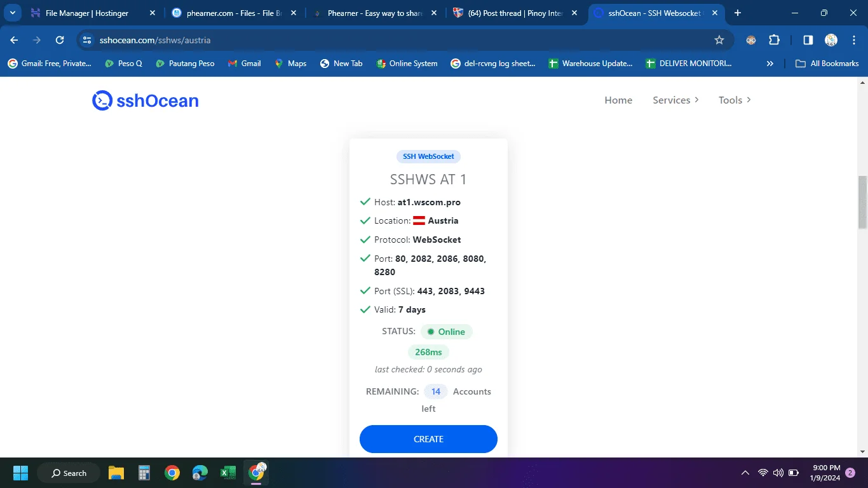Open DELIVER MONITORI bookmark
The height and width of the screenshot is (488, 868).
pyautogui.click(x=689, y=64)
